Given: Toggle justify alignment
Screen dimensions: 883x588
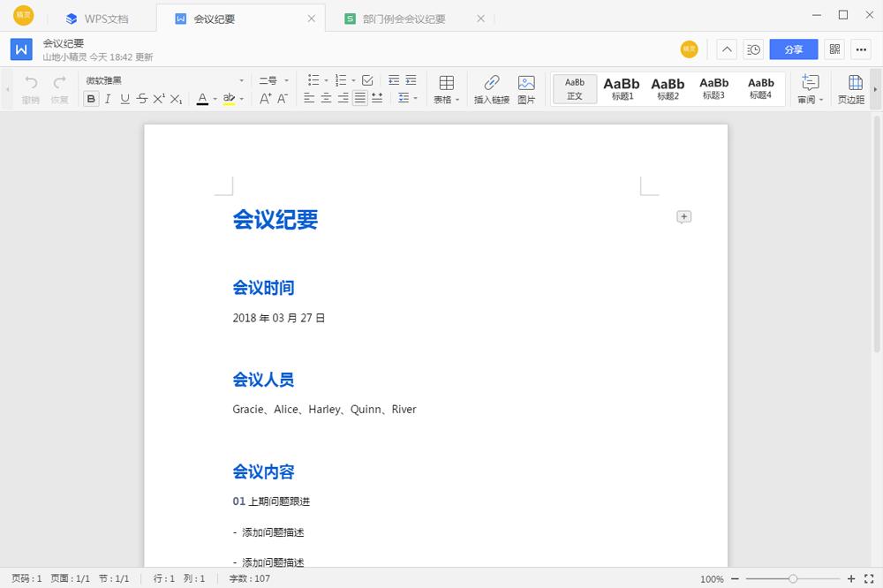Looking at the screenshot, I should coord(360,98).
